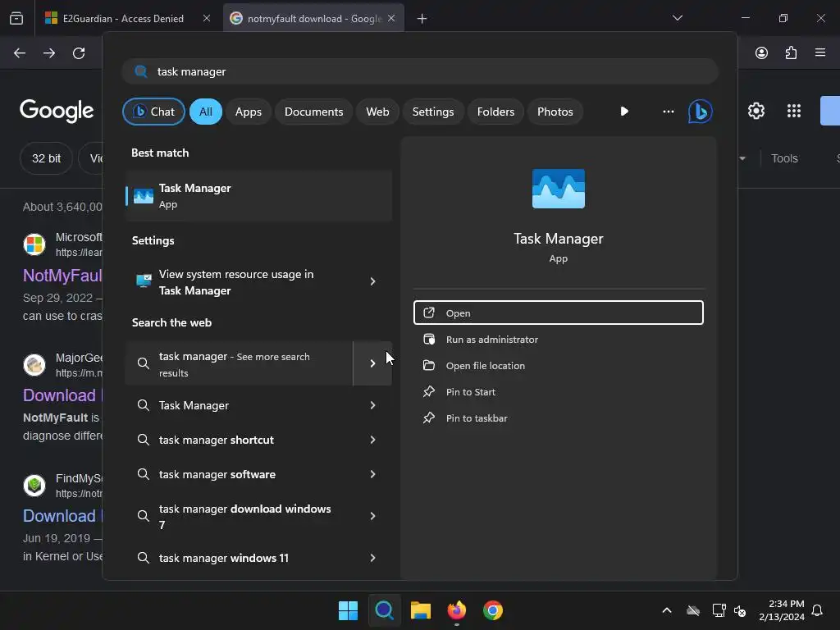Click the task manager search input box

click(x=420, y=71)
